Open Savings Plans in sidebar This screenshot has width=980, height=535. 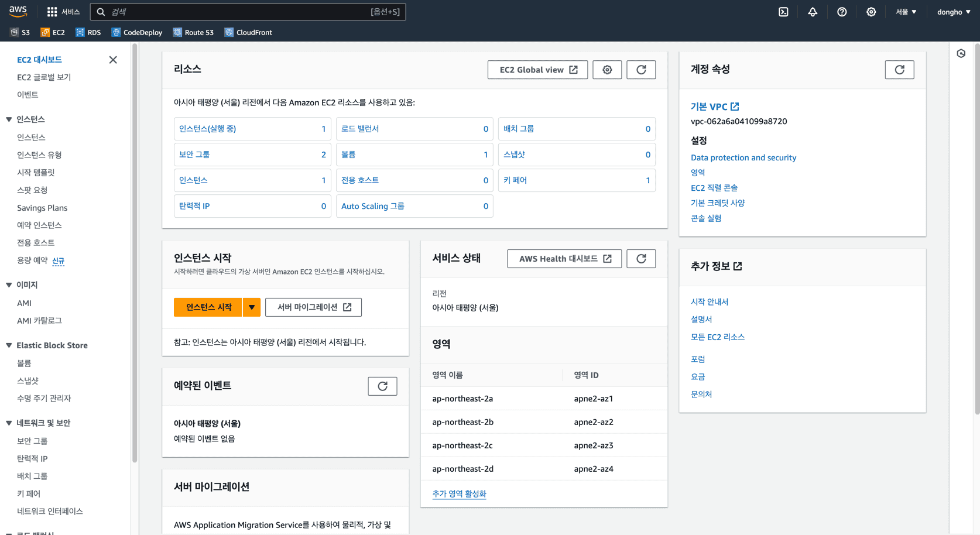42,208
